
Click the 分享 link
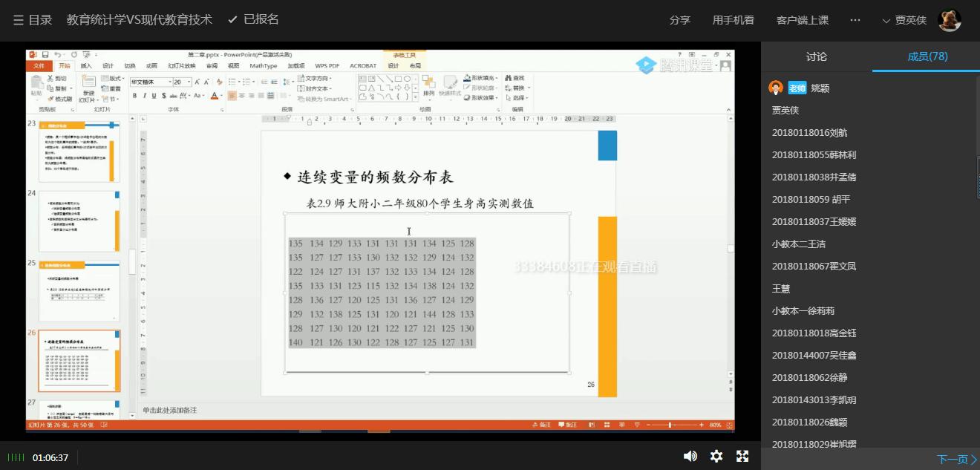click(x=679, y=20)
